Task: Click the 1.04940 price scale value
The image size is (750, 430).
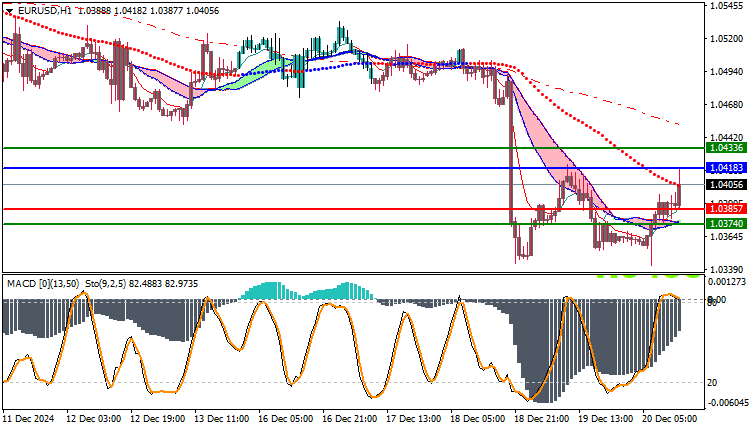Action: point(727,72)
